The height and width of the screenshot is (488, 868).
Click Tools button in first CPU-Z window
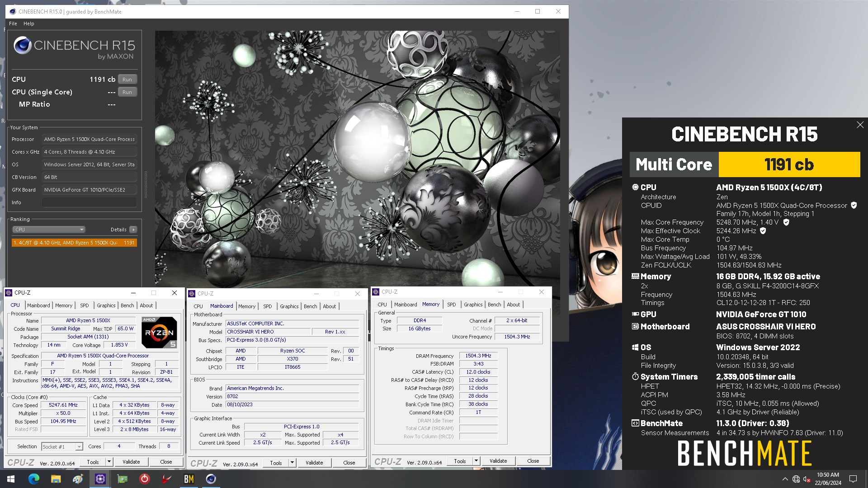coord(93,462)
